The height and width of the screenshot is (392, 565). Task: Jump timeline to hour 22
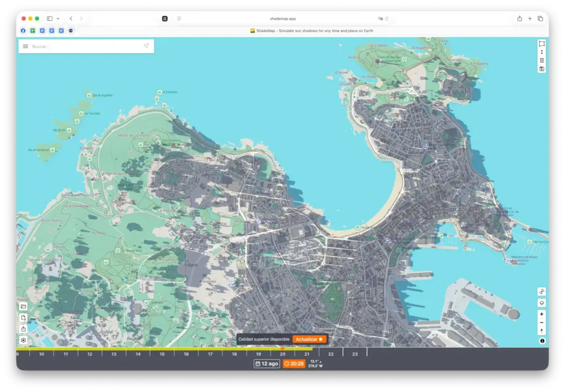point(331,354)
